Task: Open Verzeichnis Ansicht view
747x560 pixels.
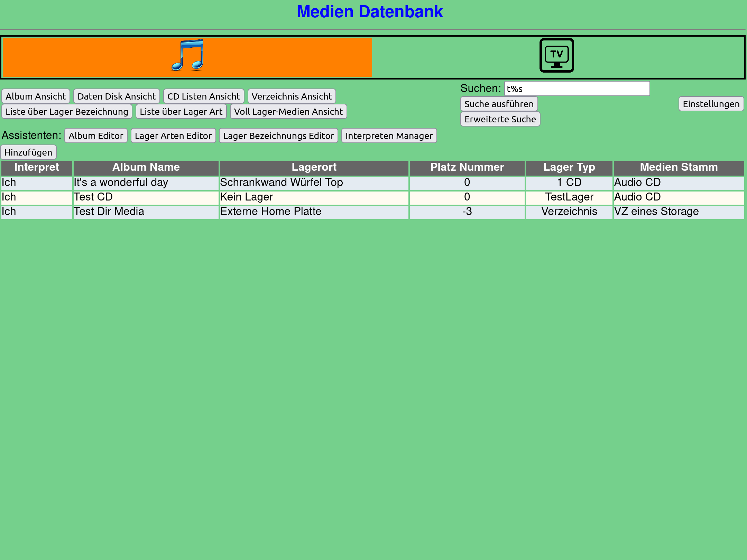Action: [x=292, y=96]
